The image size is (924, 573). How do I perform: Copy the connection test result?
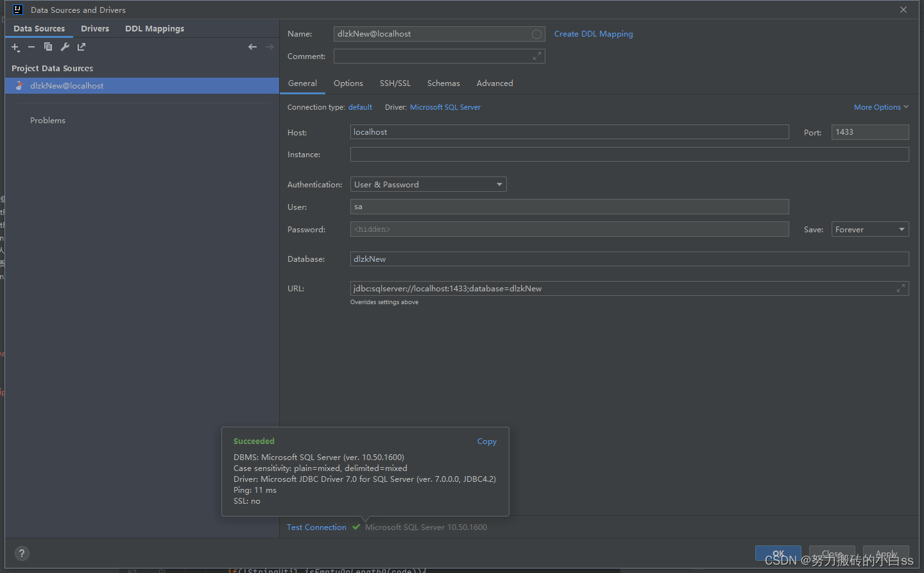tap(487, 441)
